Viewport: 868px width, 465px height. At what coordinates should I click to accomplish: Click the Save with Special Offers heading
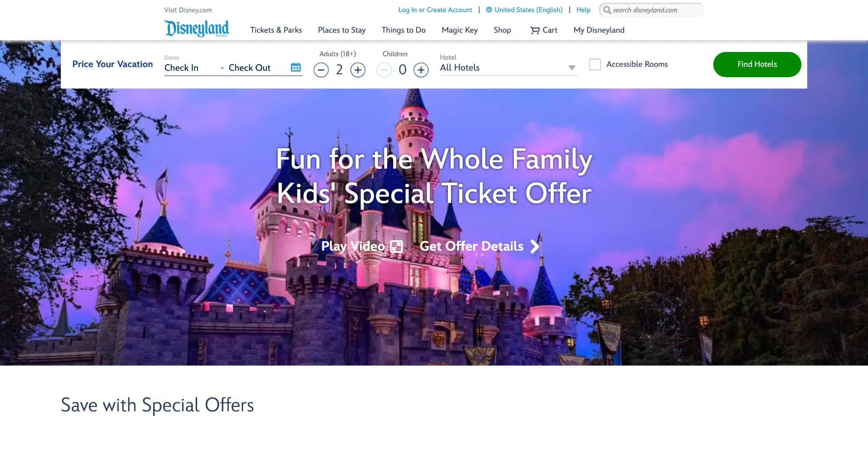[x=157, y=405]
